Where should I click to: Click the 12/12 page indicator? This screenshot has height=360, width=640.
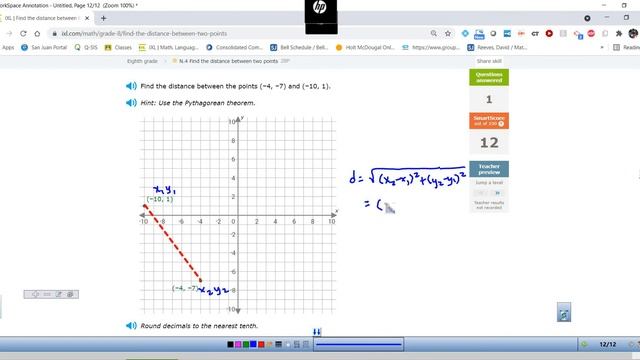(x=607, y=344)
